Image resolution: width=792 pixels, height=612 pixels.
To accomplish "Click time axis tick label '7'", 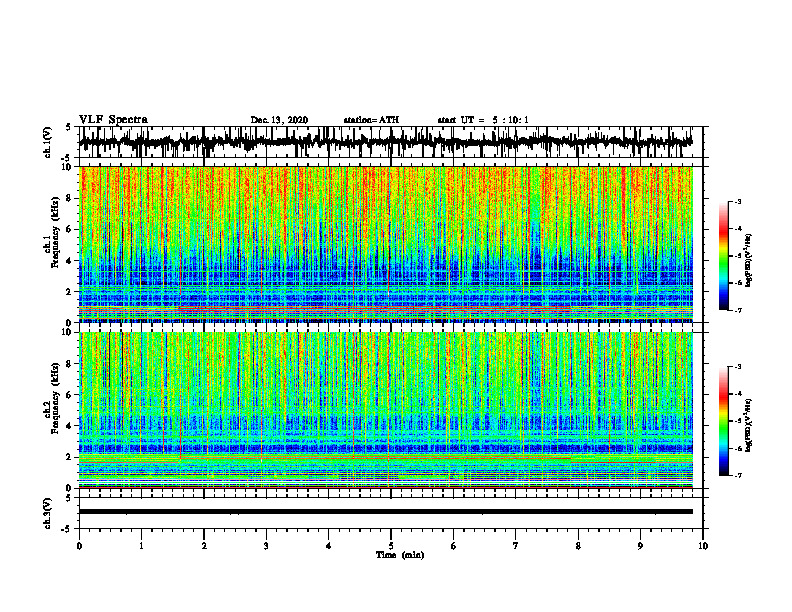I will tap(516, 546).
